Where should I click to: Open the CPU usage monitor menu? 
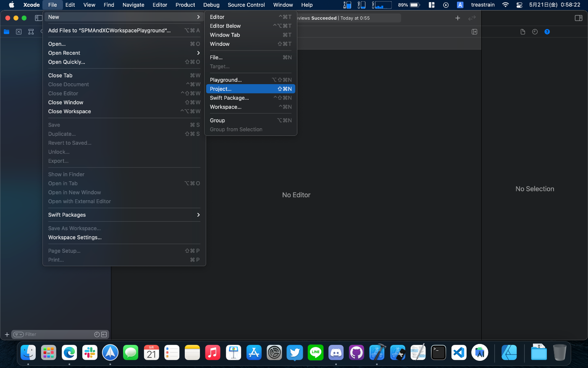[x=382, y=5]
